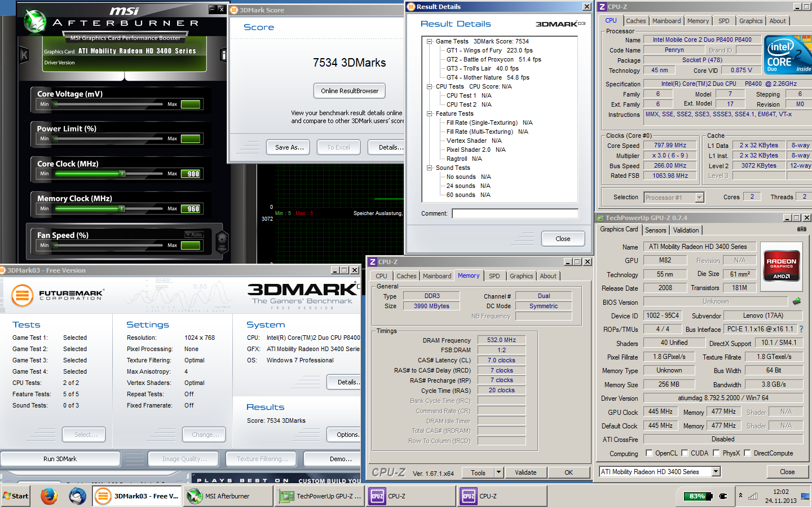Click the Power Limit slider track
The width and height of the screenshot is (812, 508).
click(x=108, y=138)
